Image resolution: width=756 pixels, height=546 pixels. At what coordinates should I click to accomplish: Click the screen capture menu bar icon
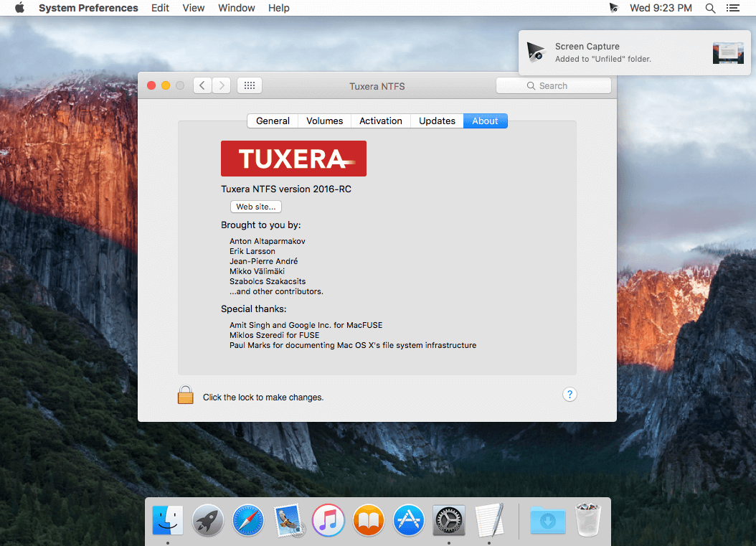pos(613,8)
